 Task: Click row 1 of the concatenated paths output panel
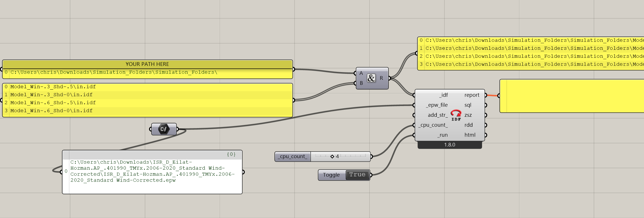pos(531,48)
